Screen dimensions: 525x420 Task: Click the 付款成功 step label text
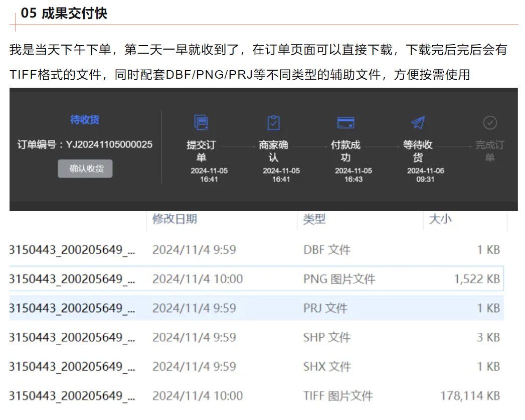[345, 151]
